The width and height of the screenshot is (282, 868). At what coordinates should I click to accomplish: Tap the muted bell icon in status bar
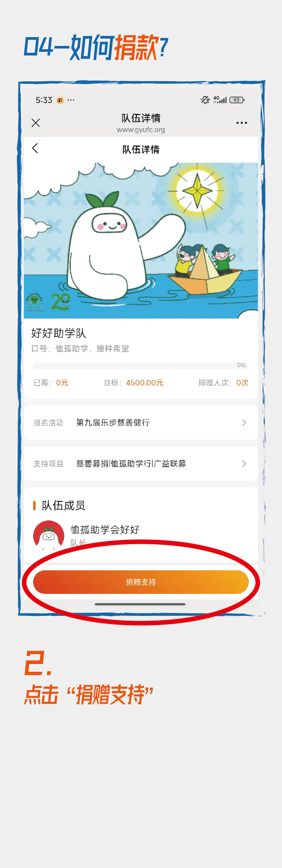205,100
